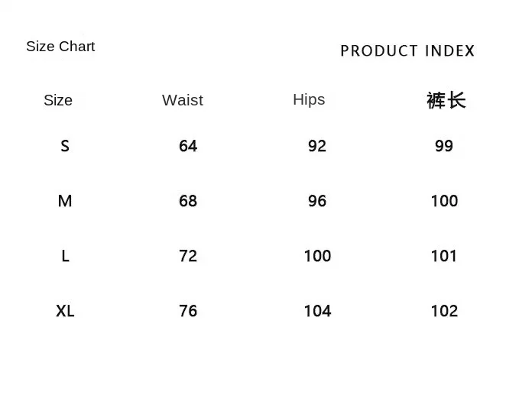This screenshot has width=532, height=411.
Task: Click waist value 76 for size XL
Action: [x=188, y=311]
